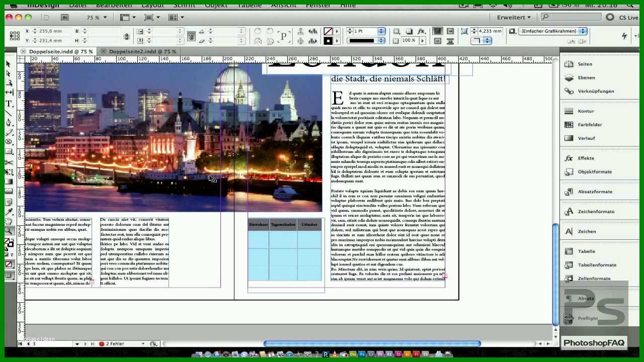This screenshot has height=362, width=644.
Task: Select the Line tool
Action: tap(9, 113)
